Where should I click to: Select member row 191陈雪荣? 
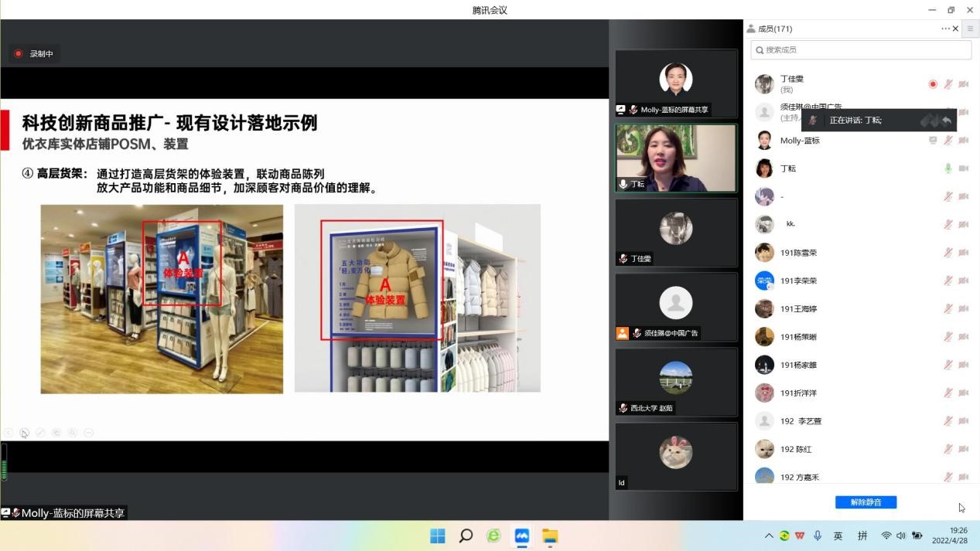862,253
